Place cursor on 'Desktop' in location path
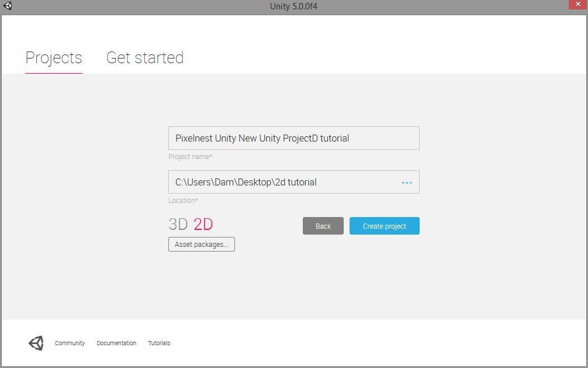588x368 pixels. pyautogui.click(x=254, y=183)
